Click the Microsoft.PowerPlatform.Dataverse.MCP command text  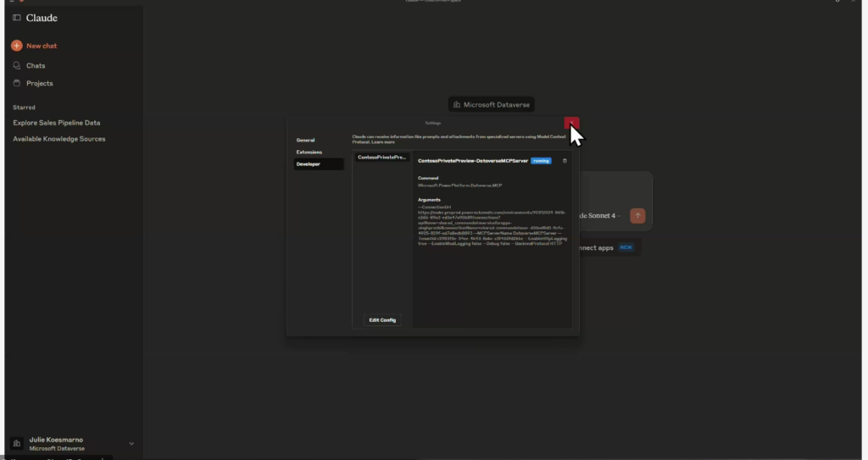click(x=460, y=186)
